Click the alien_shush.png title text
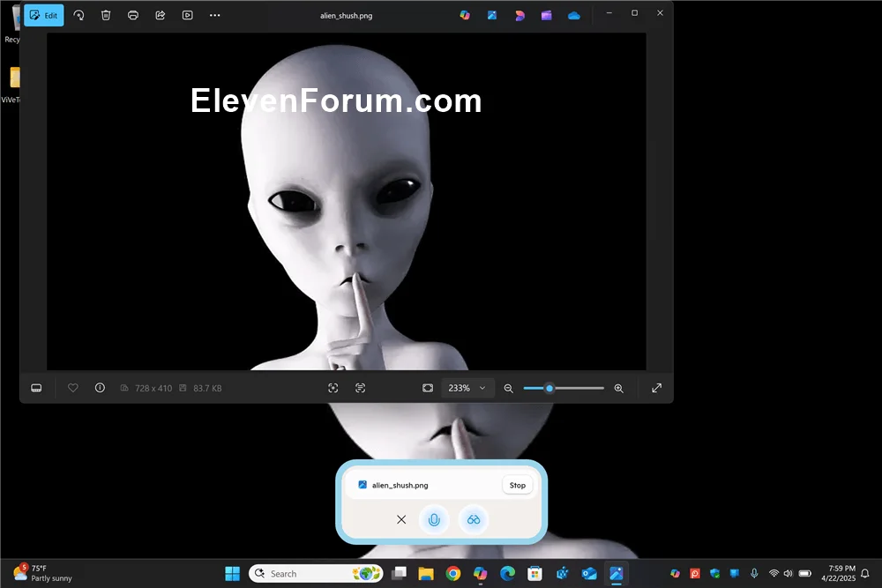Image resolution: width=882 pixels, height=588 pixels. coord(346,16)
